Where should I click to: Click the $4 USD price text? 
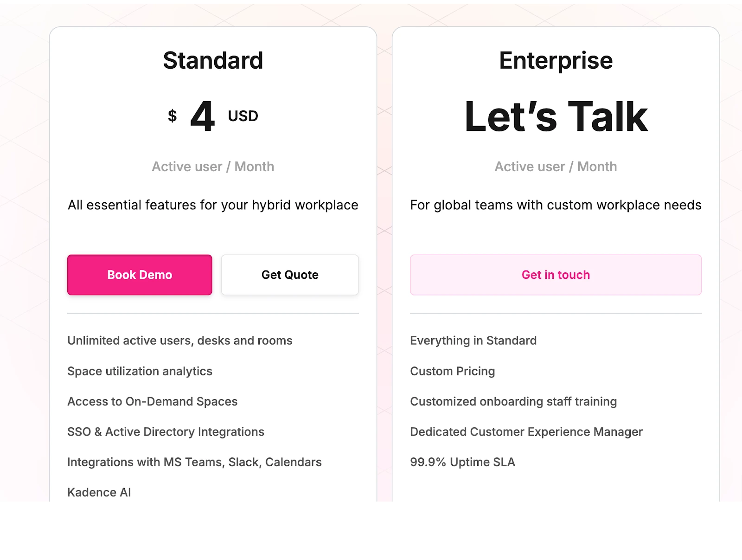point(213,116)
